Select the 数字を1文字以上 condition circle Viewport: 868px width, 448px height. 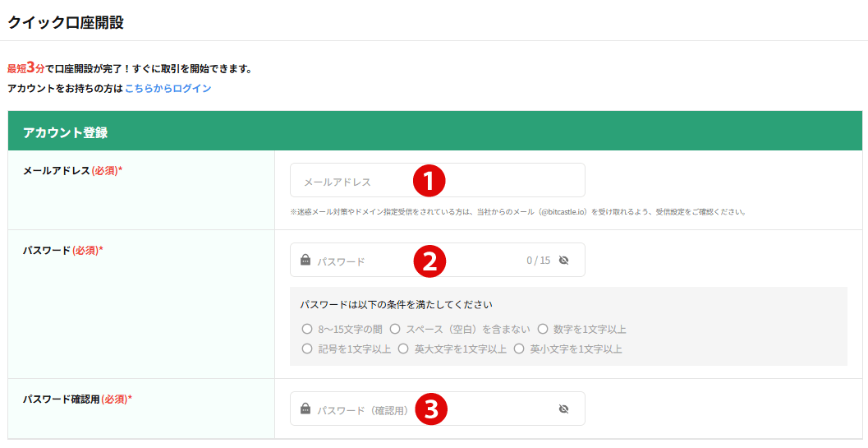(543, 330)
